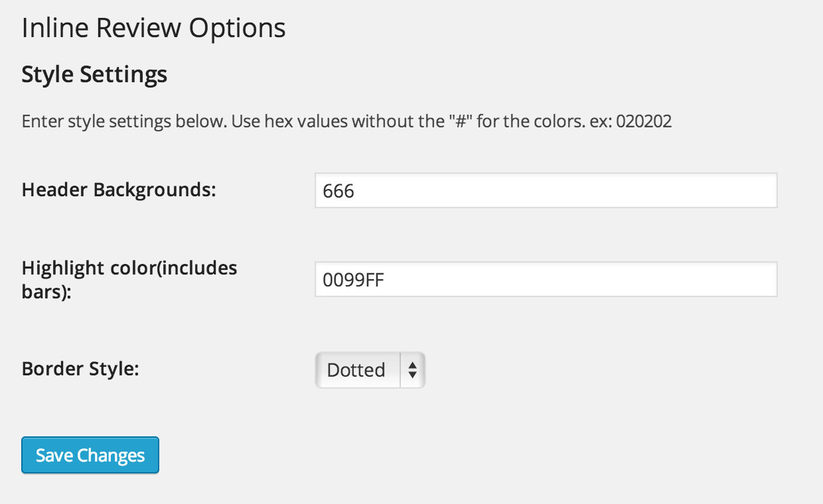Place cursor on the "666" value
Screen dimensions: 823x504
(338, 192)
